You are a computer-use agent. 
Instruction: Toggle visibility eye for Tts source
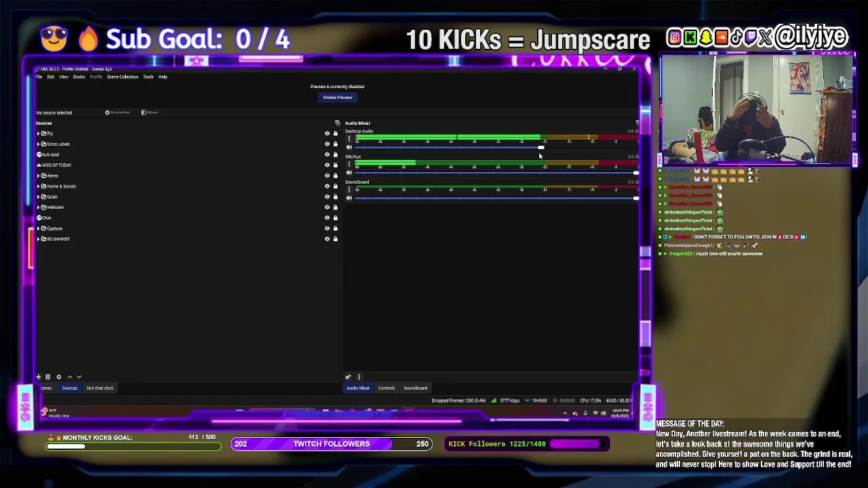(x=327, y=134)
